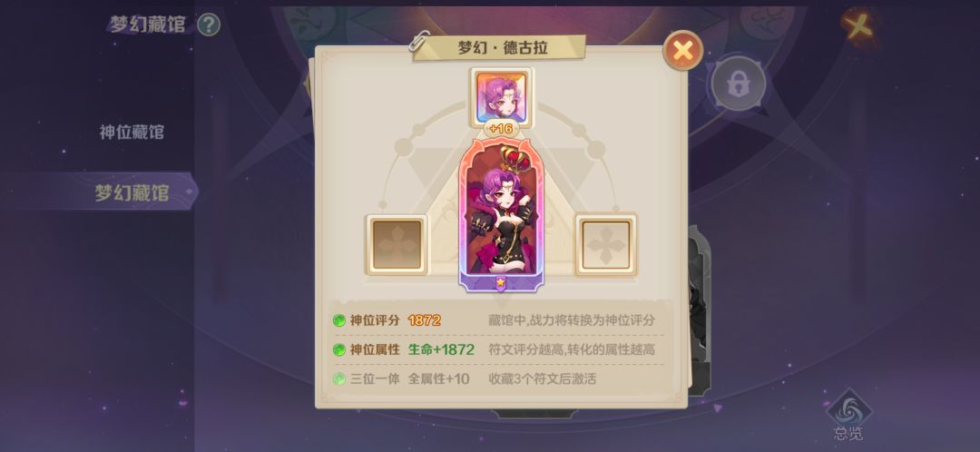Click the yellow X in top-right corner
The image size is (980, 452).
click(858, 25)
